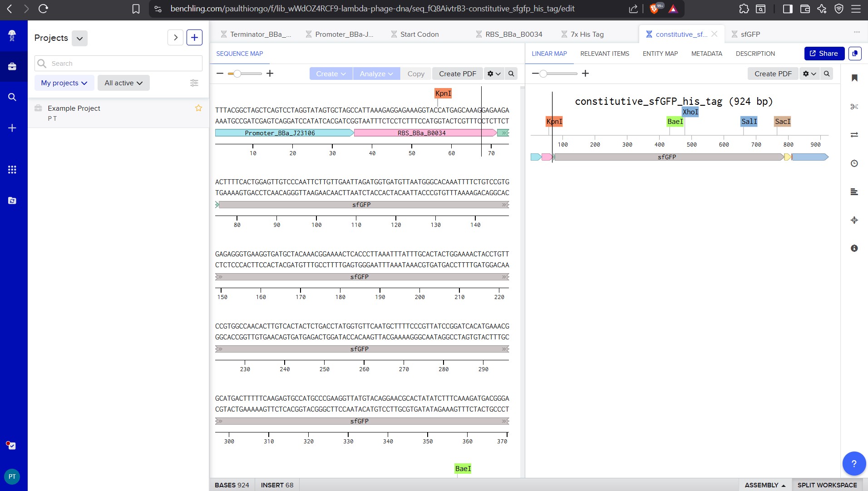The height and width of the screenshot is (491, 868).
Task: Switch to the Promoter_BBa-J tab
Action: coord(340,34)
